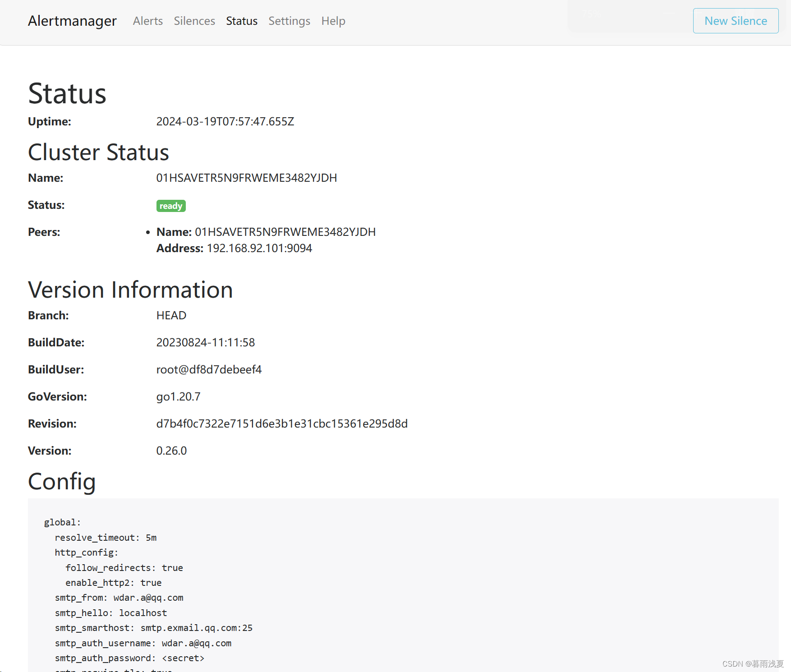Click the BuildDate: label
The height and width of the screenshot is (672, 791).
pyautogui.click(x=56, y=342)
